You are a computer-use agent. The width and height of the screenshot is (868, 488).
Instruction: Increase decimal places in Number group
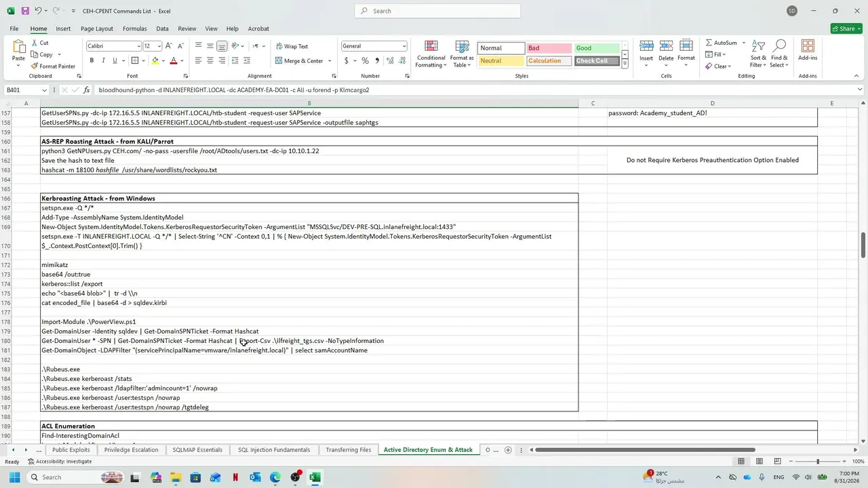pyautogui.click(x=389, y=61)
